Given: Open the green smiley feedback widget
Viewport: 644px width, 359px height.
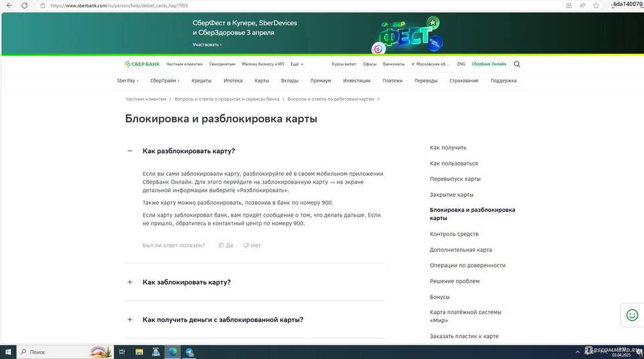Looking at the screenshot, I should point(631,315).
